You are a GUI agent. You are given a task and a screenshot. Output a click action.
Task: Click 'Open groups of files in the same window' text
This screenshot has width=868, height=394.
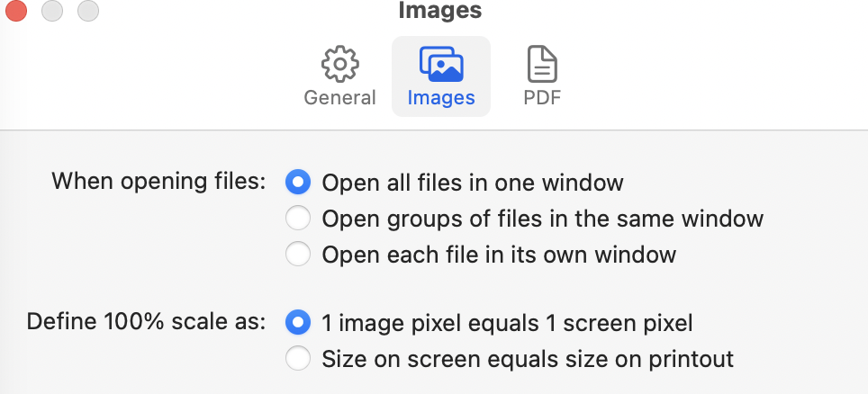tap(543, 219)
